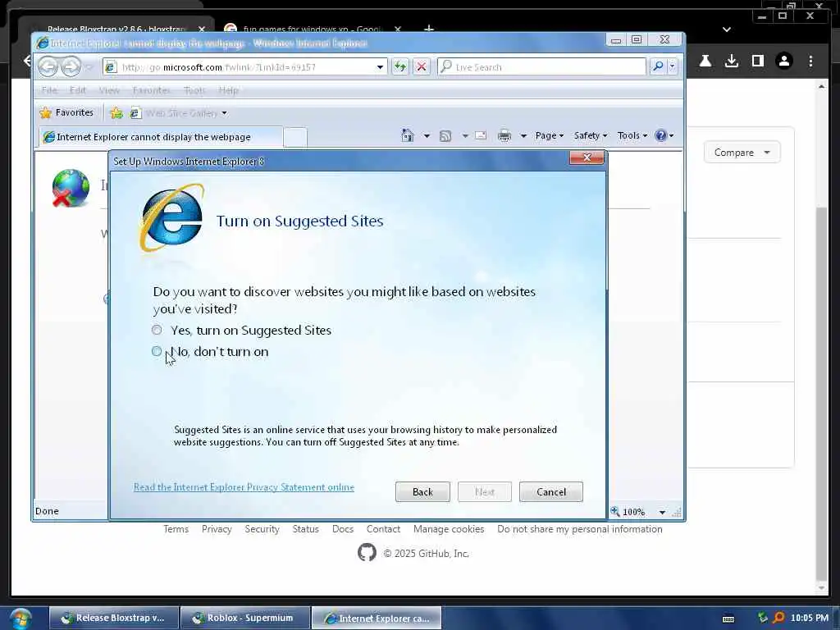Click the blue Help question icon
The height and width of the screenshot is (630, 840).
(661, 135)
